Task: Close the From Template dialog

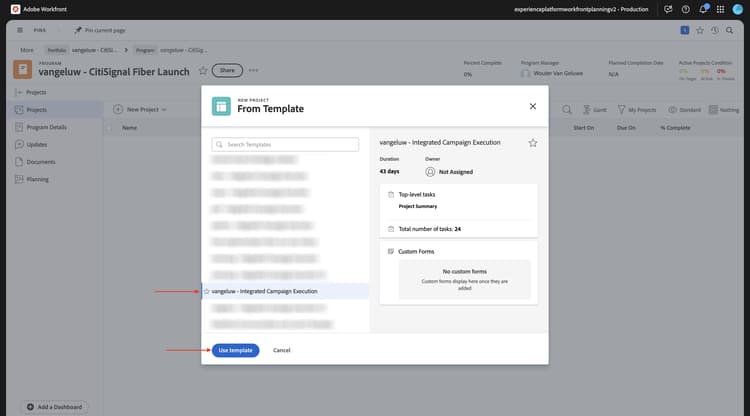Action: [x=533, y=106]
